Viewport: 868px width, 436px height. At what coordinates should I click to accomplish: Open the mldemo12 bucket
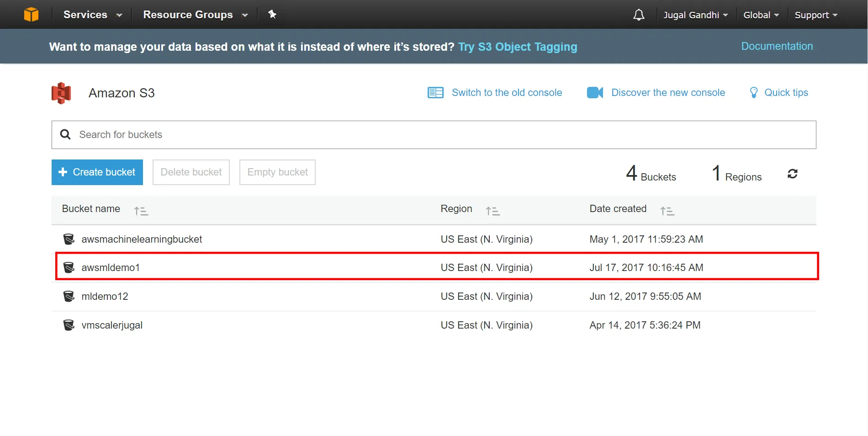105,296
